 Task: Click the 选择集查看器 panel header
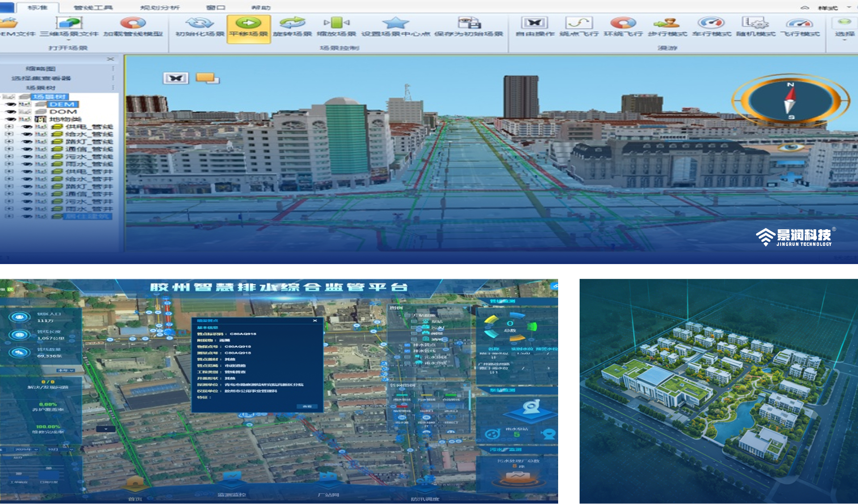41,78
